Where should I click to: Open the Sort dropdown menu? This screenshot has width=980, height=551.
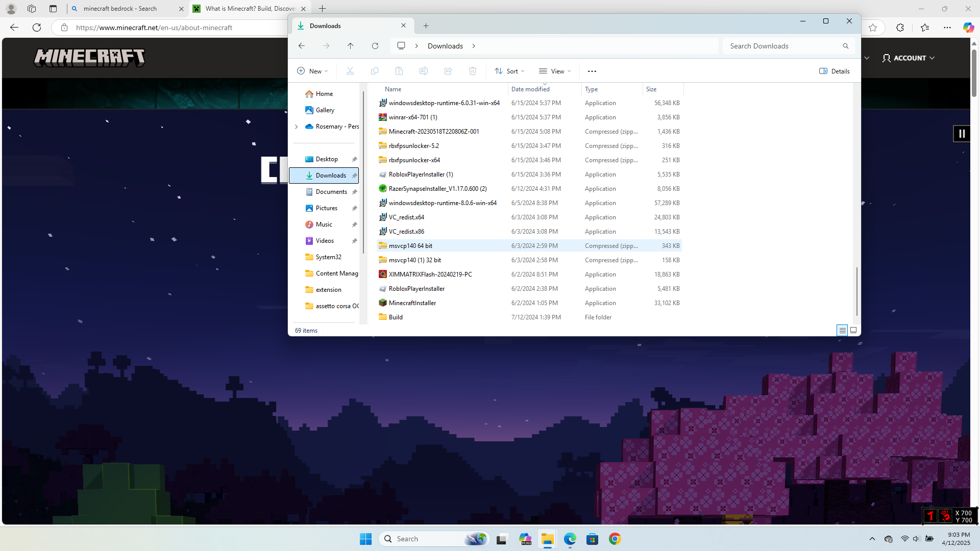pyautogui.click(x=510, y=71)
